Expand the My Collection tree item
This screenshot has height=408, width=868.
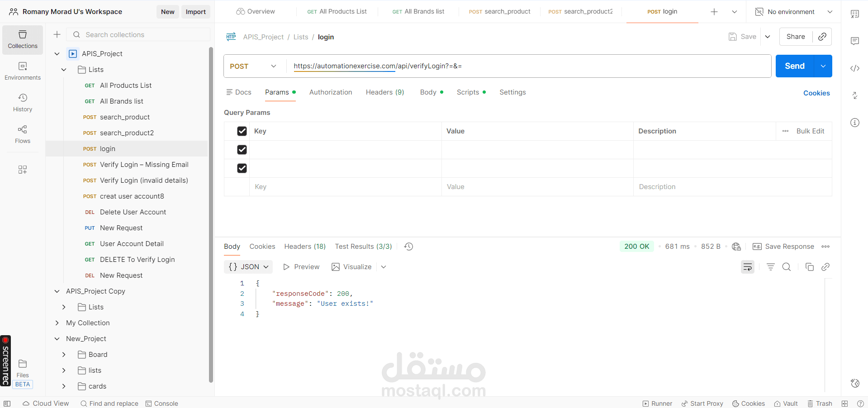point(57,323)
